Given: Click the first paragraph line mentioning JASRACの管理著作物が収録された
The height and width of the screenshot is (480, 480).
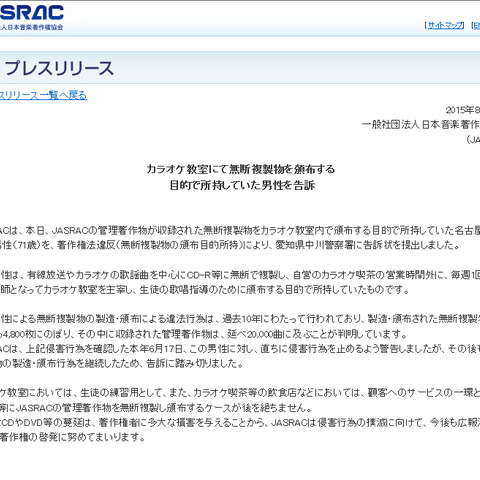Looking at the screenshot, I should pyautogui.click(x=240, y=230).
